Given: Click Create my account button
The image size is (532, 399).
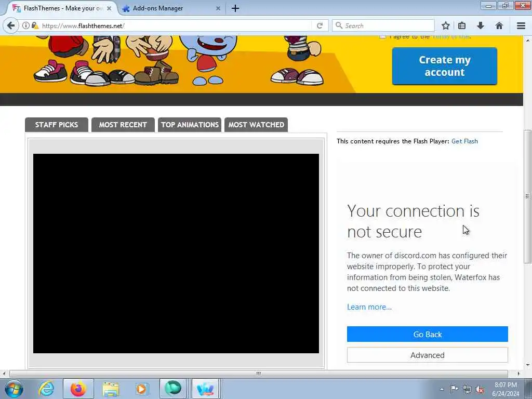Looking at the screenshot, I should [x=445, y=66].
